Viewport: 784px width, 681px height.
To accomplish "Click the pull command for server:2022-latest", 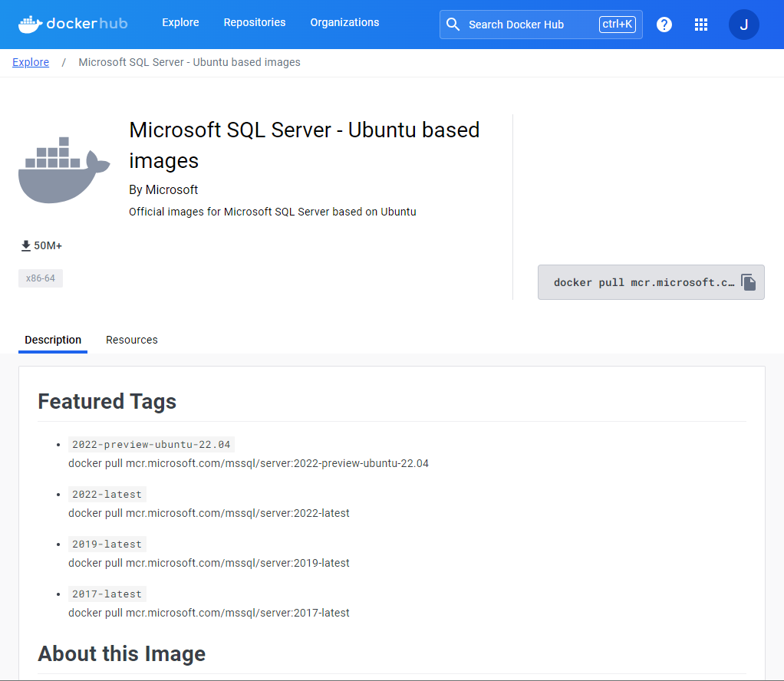I will (x=209, y=513).
